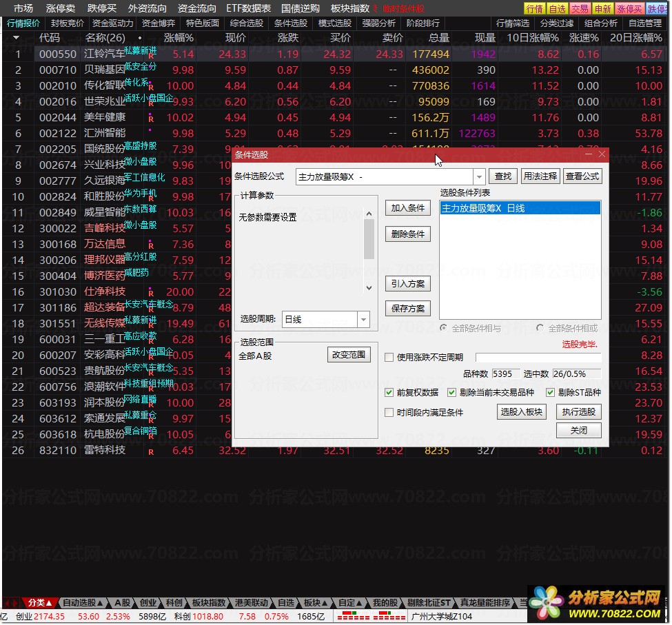Image resolution: width=672 pixels, height=625 pixels.
Task: Open 用法注释 usage notes
Action: [x=540, y=176]
